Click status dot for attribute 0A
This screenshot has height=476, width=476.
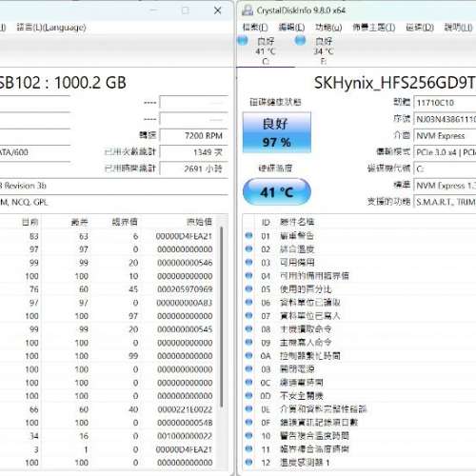248,355
